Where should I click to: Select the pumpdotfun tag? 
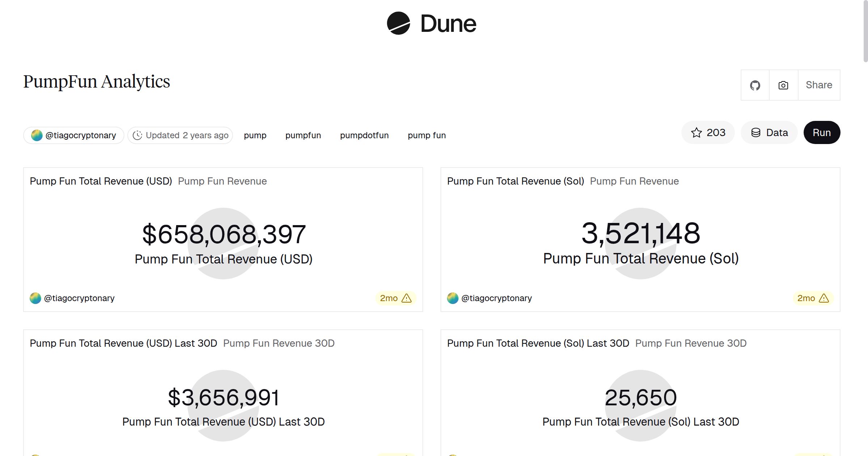point(364,135)
